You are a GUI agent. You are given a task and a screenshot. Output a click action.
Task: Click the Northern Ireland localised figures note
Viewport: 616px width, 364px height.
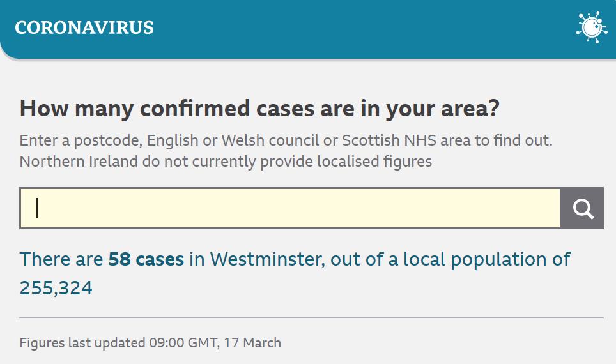[226, 162]
